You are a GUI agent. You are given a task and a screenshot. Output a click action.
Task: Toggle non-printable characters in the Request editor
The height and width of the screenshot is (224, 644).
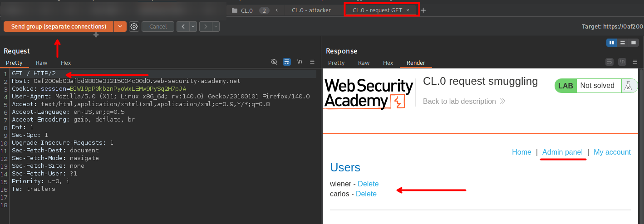(300, 62)
